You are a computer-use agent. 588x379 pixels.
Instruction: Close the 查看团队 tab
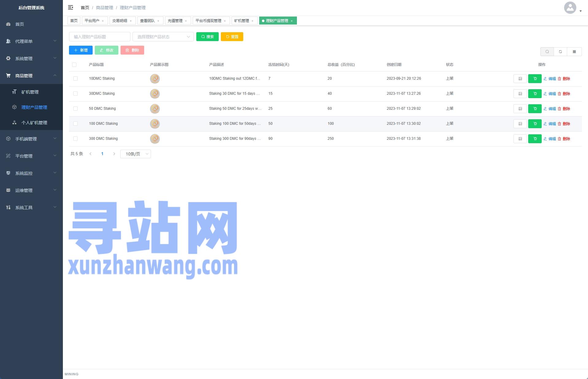[x=158, y=21]
